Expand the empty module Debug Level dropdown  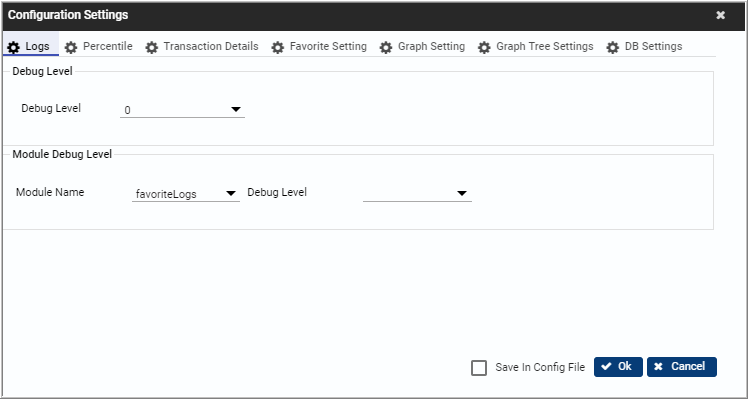(x=417, y=193)
